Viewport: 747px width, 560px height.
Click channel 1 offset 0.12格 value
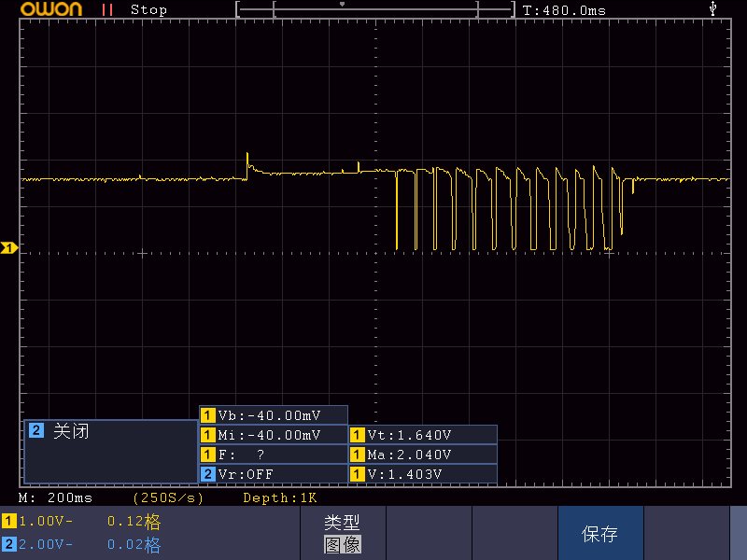click(134, 521)
